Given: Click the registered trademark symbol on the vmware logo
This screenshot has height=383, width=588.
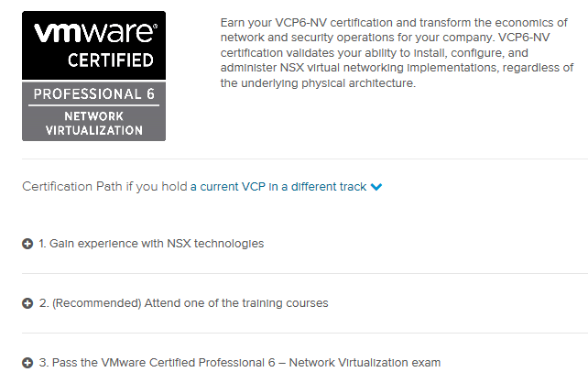Looking at the screenshot, I should pyautogui.click(x=156, y=27).
